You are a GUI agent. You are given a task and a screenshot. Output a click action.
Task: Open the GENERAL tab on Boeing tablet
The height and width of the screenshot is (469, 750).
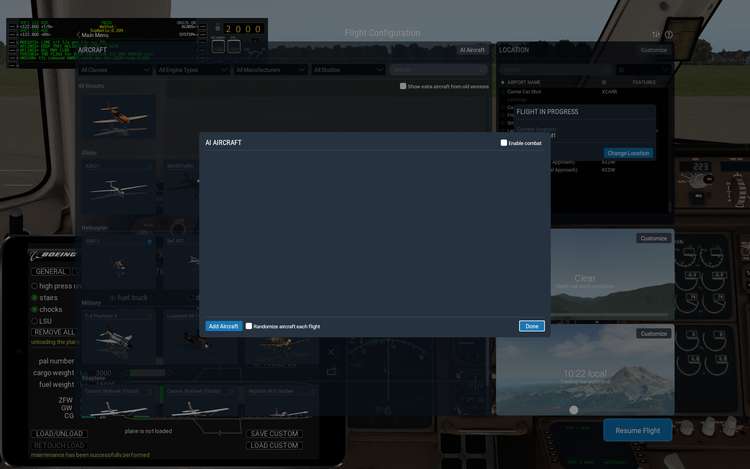[51, 271]
